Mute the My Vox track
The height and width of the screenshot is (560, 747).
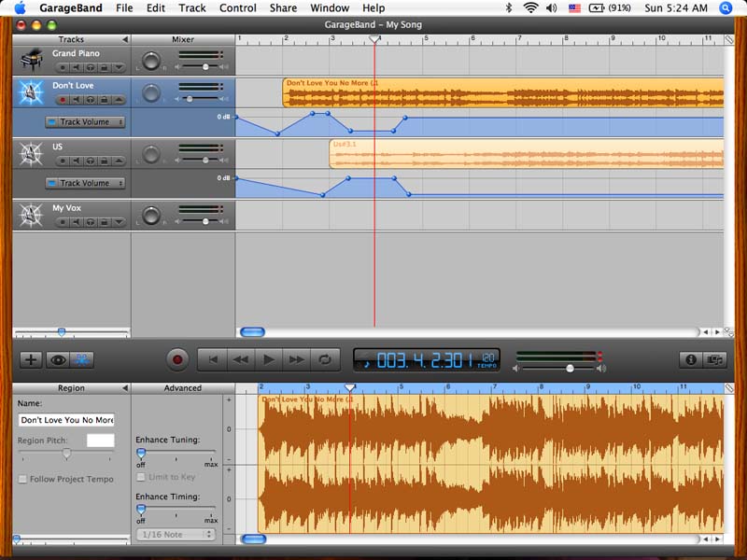pyautogui.click(x=77, y=222)
